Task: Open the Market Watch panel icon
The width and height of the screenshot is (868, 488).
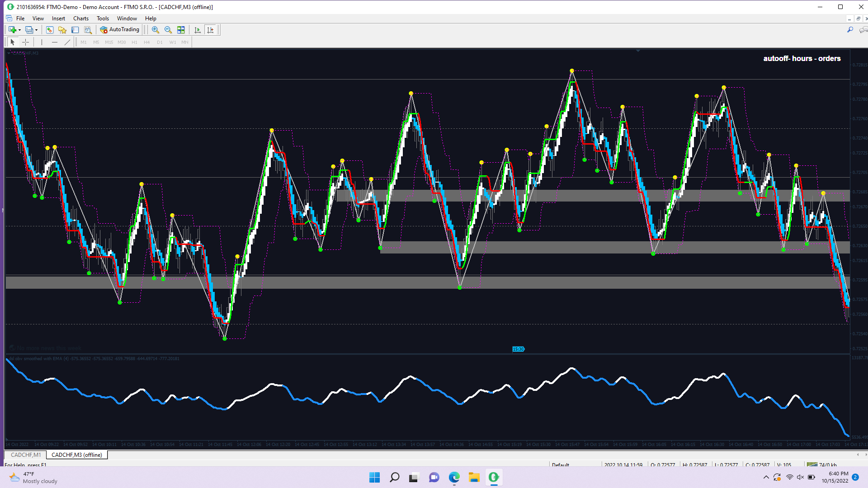Action: click(50, 30)
